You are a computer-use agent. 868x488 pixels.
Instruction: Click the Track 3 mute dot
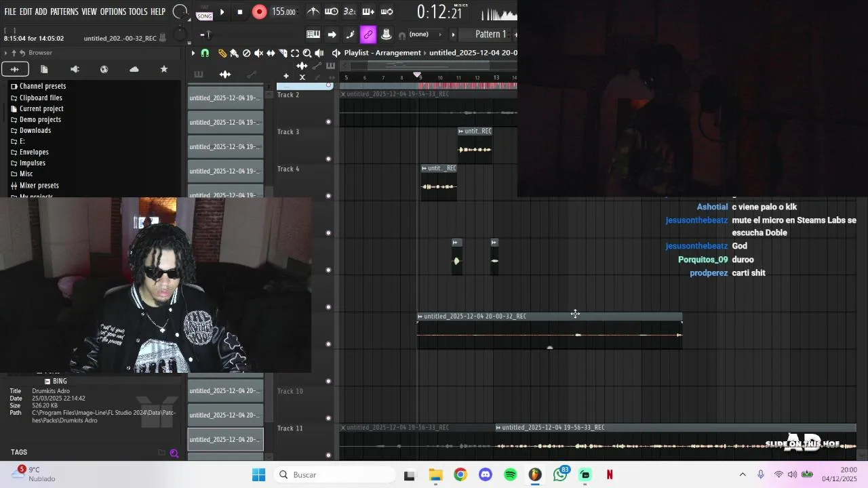(329, 159)
